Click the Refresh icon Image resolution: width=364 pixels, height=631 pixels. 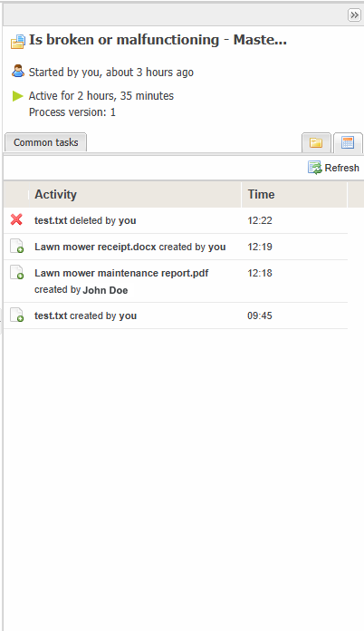coord(314,168)
